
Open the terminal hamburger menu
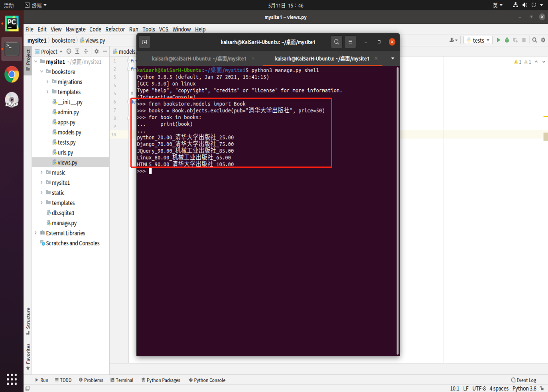coord(350,42)
